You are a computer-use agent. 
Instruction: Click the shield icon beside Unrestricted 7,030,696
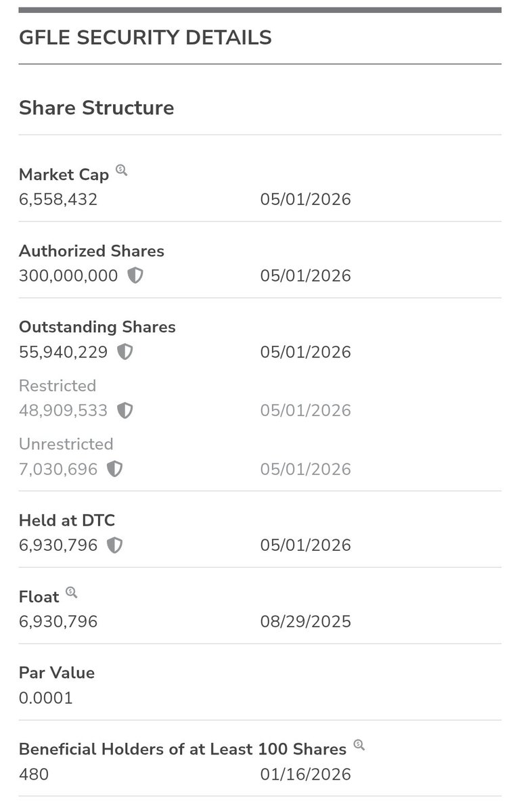115,468
